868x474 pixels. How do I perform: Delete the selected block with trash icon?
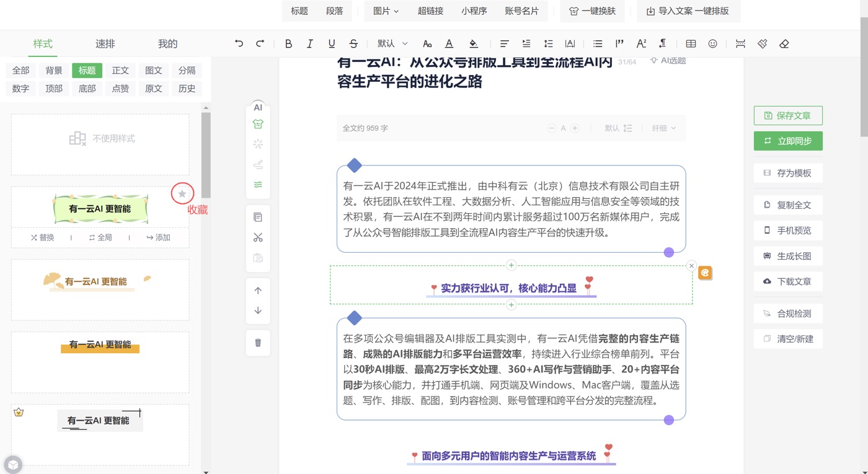click(x=258, y=343)
